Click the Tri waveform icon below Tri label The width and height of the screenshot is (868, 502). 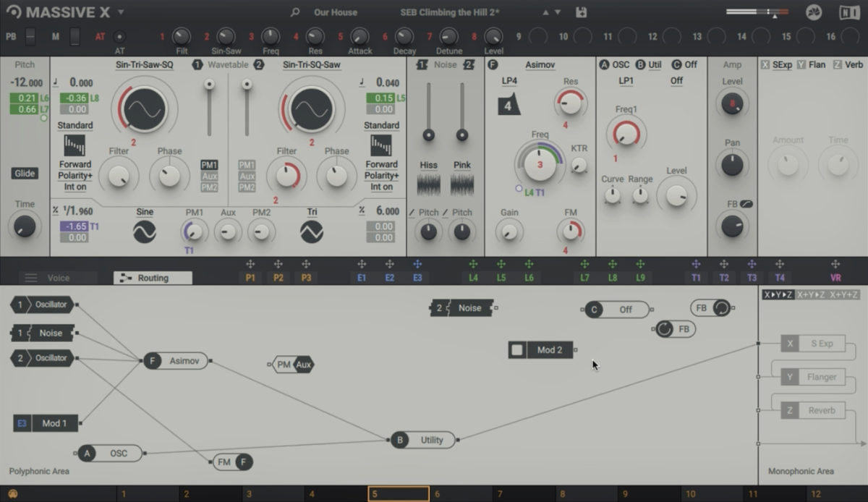coord(312,231)
